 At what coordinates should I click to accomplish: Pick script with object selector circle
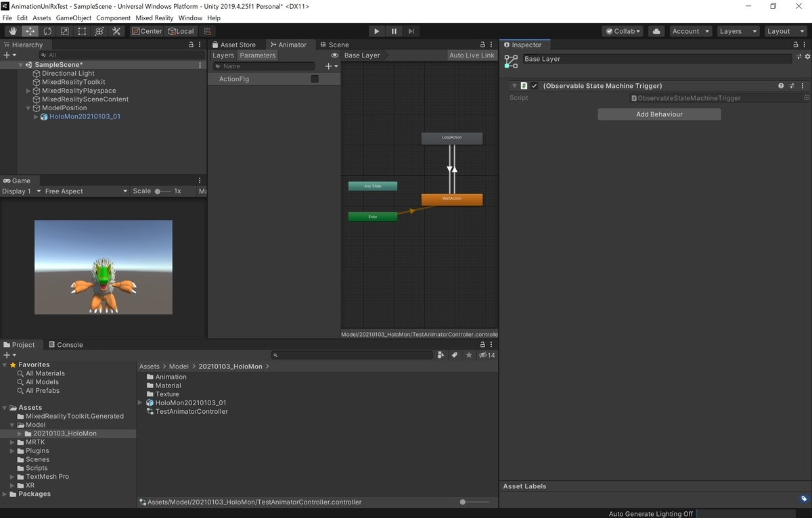coord(807,98)
